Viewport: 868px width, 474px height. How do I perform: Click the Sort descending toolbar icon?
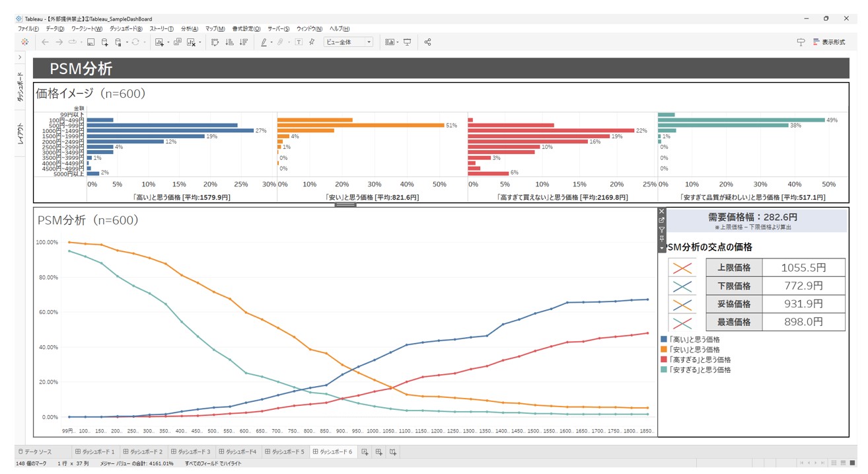point(243,42)
